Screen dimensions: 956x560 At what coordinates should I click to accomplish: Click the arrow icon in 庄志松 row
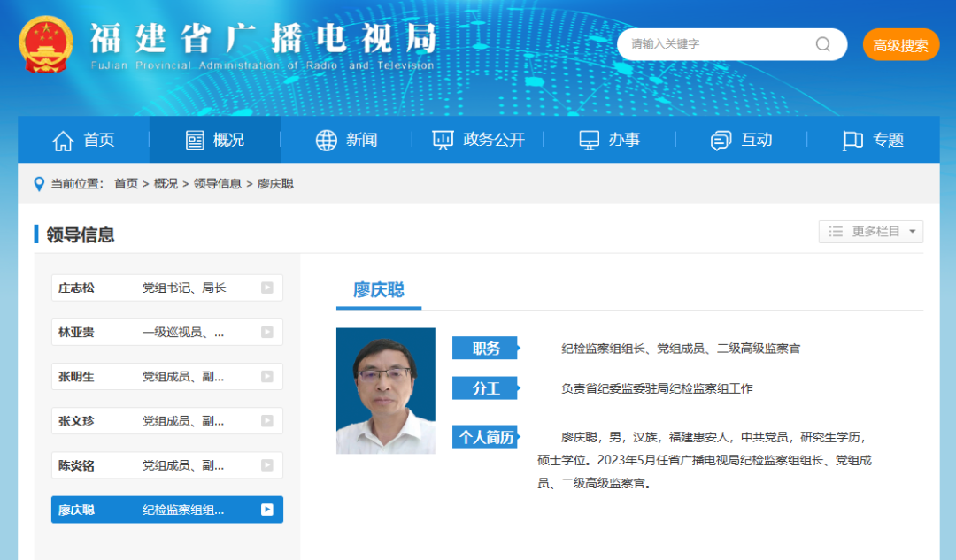pyautogui.click(x=267, y=288)
